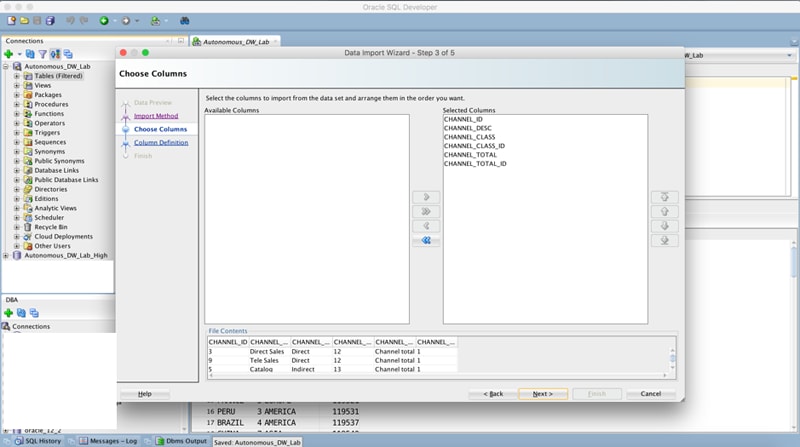The width and height of the screenshot is (800, 447).
Task: Open the Messages - Log tab
Action: 108,441
